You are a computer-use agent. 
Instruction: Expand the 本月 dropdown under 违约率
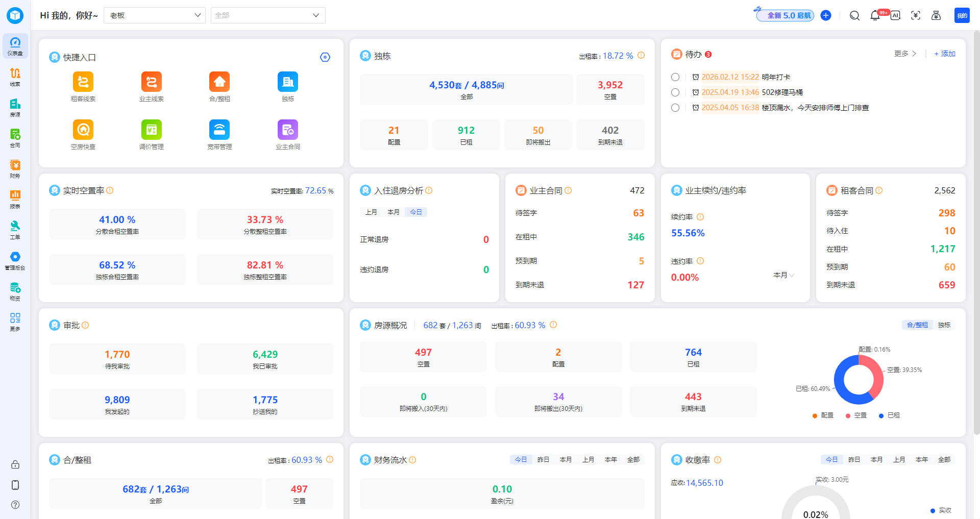(x=783, y=275)
